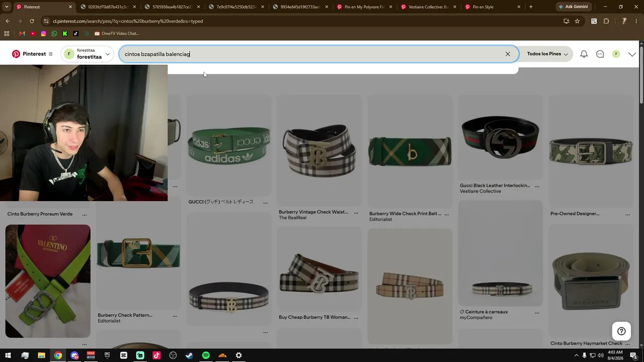Open more options for Pre-Owned Designer pin
The width and height of the screenshot is (644, 362).
(628, 214)
